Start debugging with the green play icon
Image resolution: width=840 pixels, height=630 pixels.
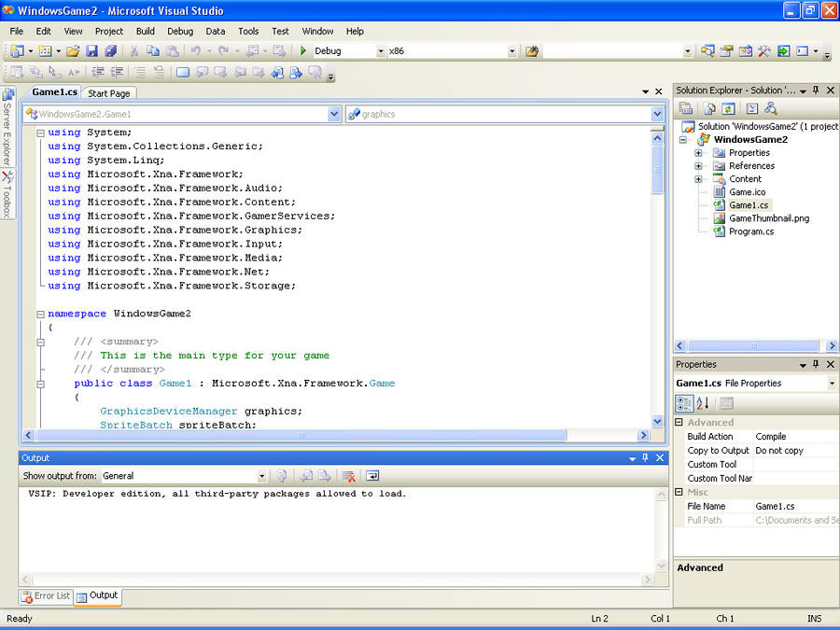303,51
